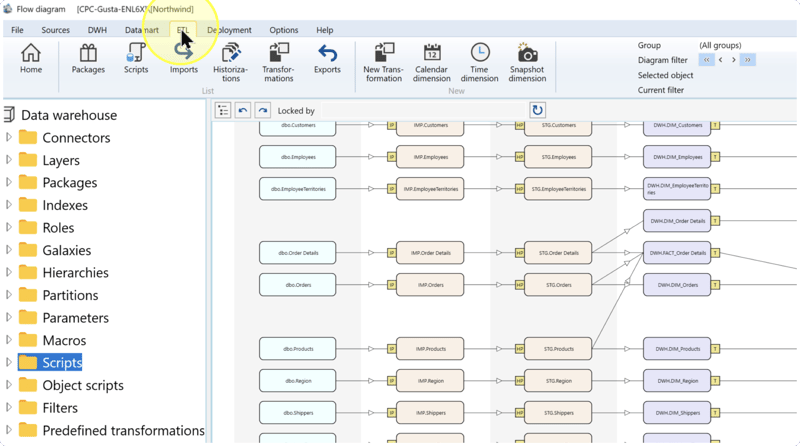Expand the Layers folder
800x446 pixels.
[x=9, y=160]
